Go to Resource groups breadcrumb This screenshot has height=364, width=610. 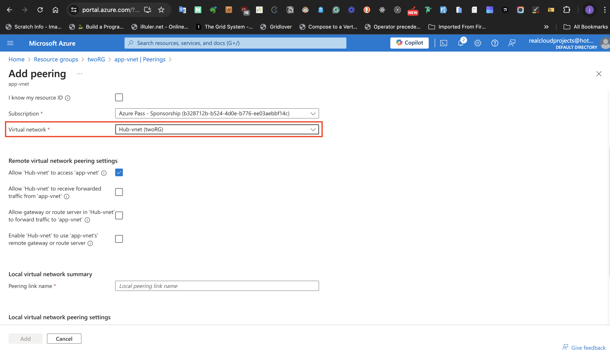coord(56,59)
